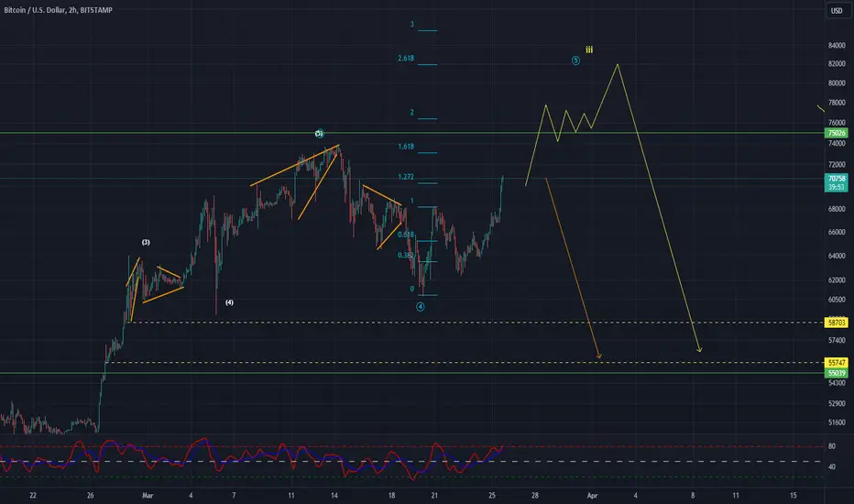Click the 25 date on time axis
The image size is (854, 504).
492,495
